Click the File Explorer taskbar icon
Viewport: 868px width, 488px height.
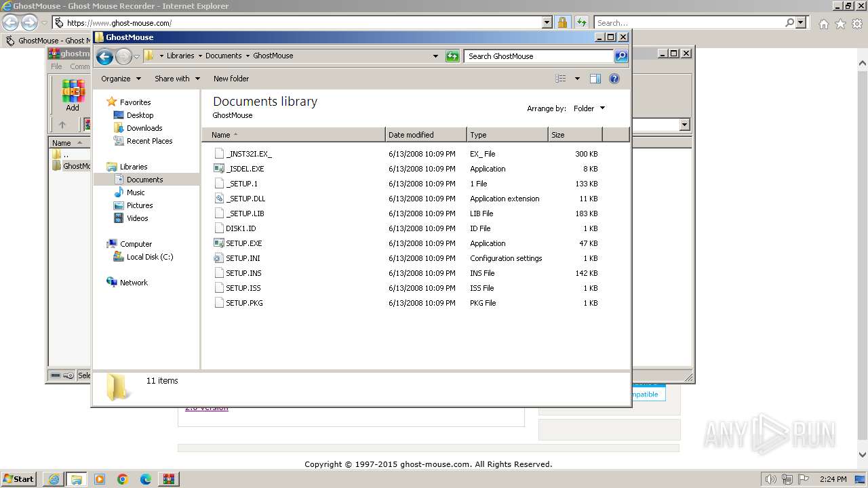tap(77, 479)
